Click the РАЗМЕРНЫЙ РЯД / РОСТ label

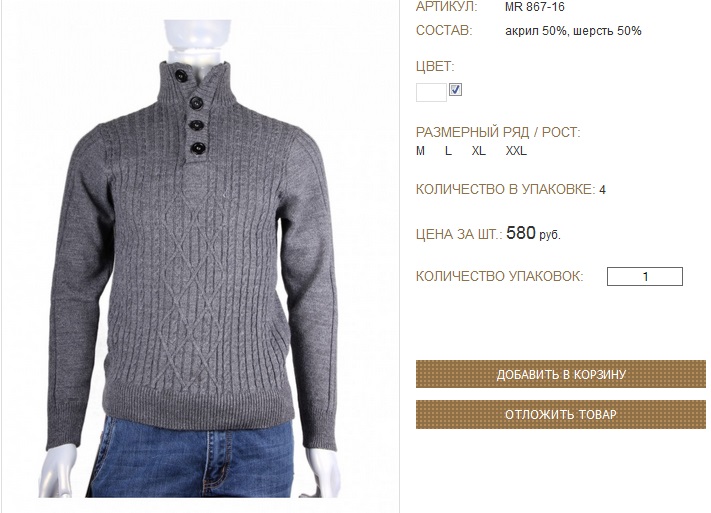[498, 132]
